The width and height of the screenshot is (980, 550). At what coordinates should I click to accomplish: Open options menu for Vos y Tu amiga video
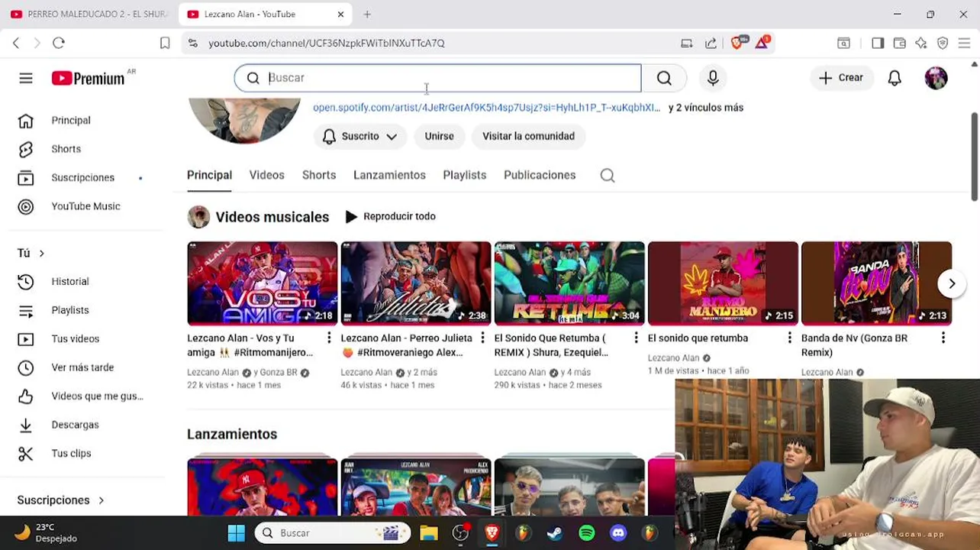[329, 338]
